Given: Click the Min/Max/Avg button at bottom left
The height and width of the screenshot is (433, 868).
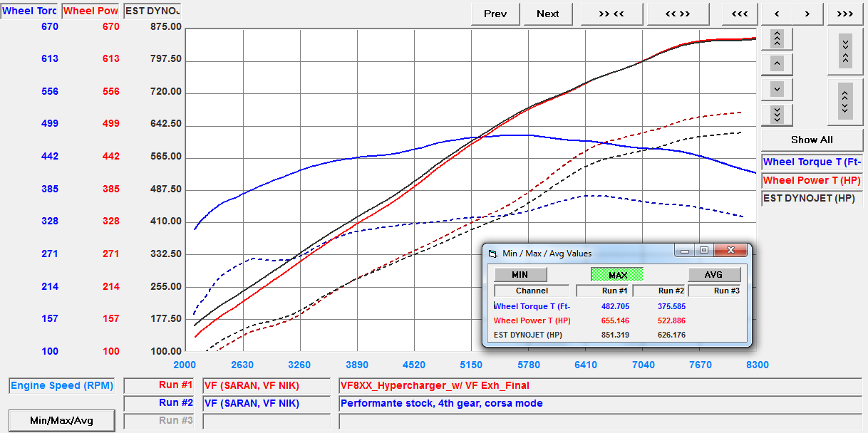Looking at the screenshot, I should click(61, 421).
